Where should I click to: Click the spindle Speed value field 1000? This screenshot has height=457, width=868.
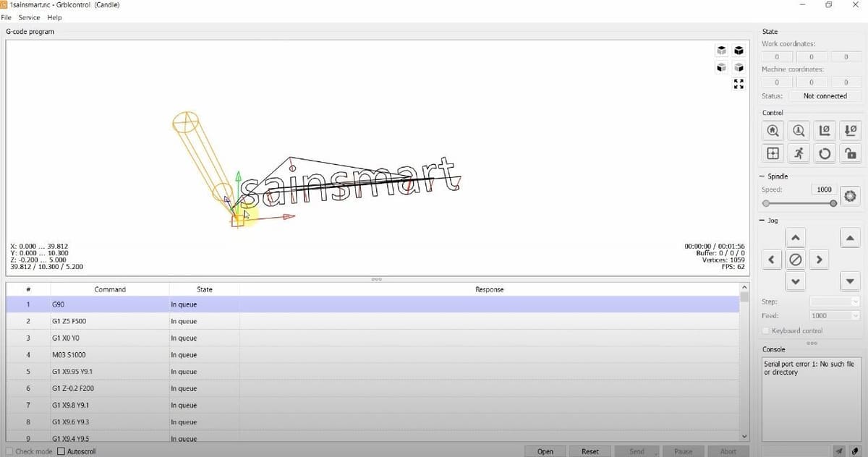823,189
